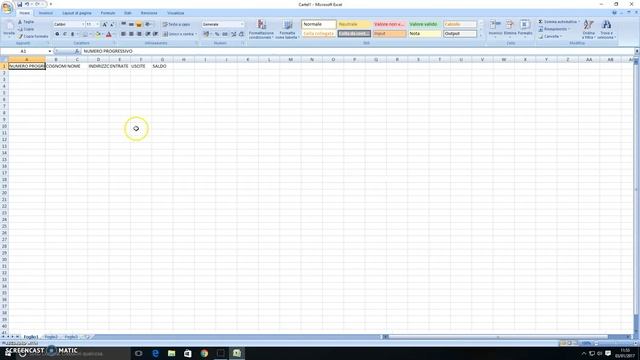Align text left

tap(123, 34)
